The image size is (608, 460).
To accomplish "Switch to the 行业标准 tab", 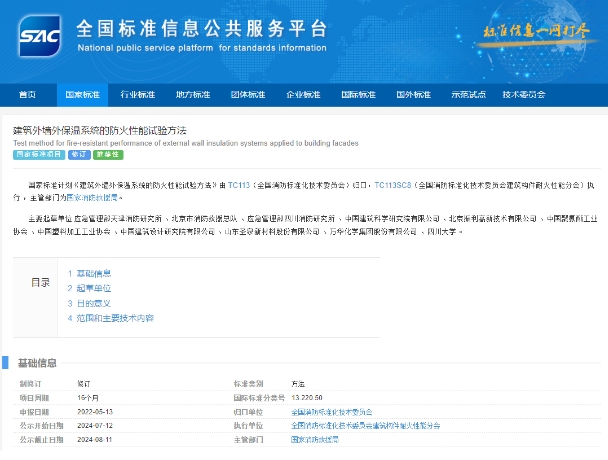I will [138, 95].
